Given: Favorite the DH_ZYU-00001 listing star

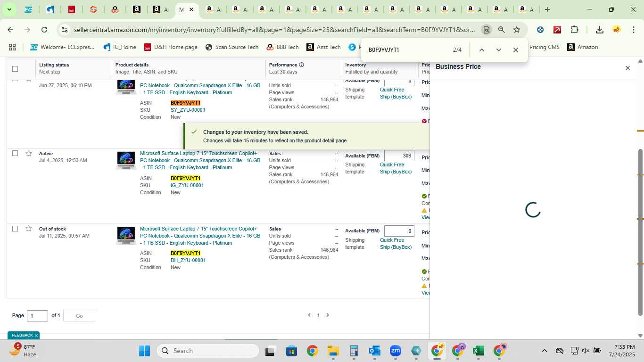Looking at the screenshot, I should [x=29, y=229].
